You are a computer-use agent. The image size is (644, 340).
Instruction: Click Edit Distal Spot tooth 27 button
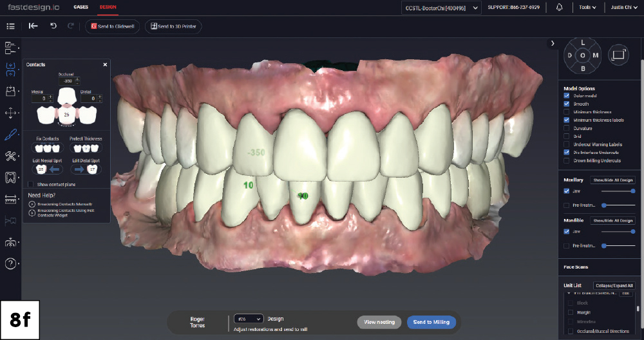(86, 169)
